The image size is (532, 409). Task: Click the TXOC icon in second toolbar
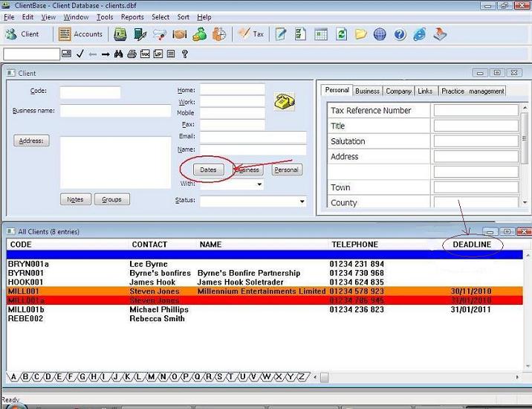coord(145,54)
